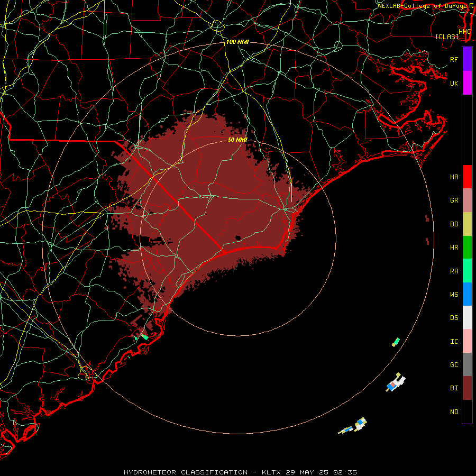Click the HHC product label
This screenshot has height=476, width=476.
465,31
